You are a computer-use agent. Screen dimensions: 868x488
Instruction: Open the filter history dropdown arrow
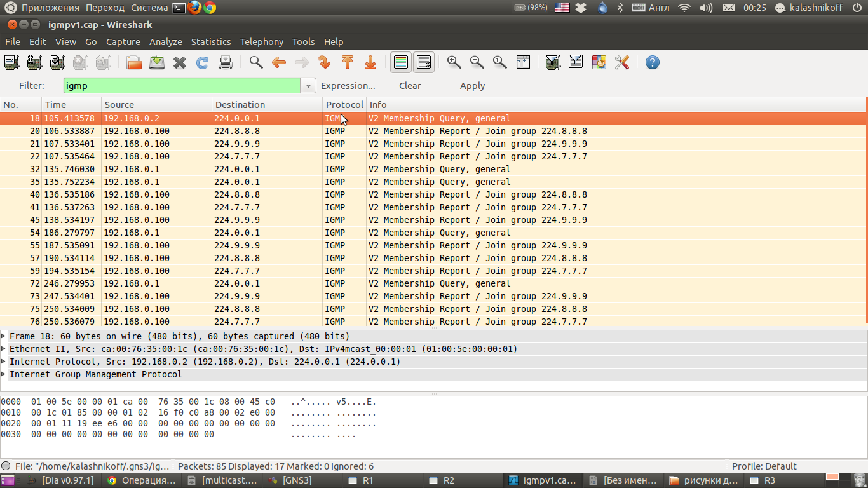308,86
